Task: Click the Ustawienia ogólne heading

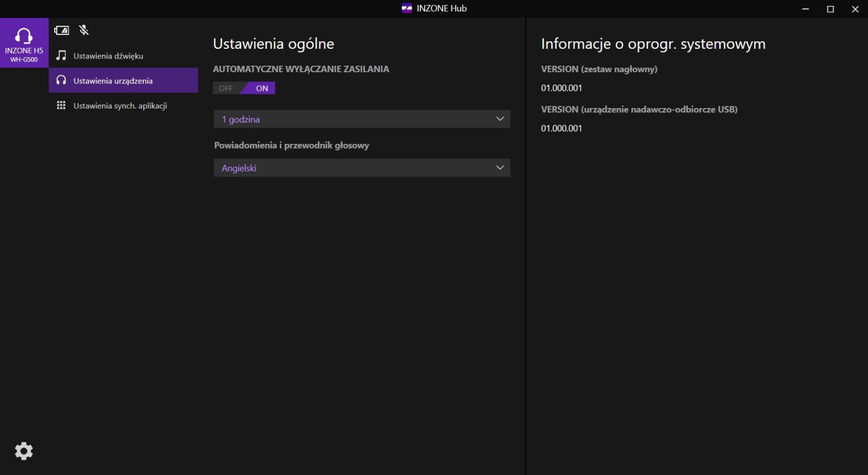Action: coord(273,44)
